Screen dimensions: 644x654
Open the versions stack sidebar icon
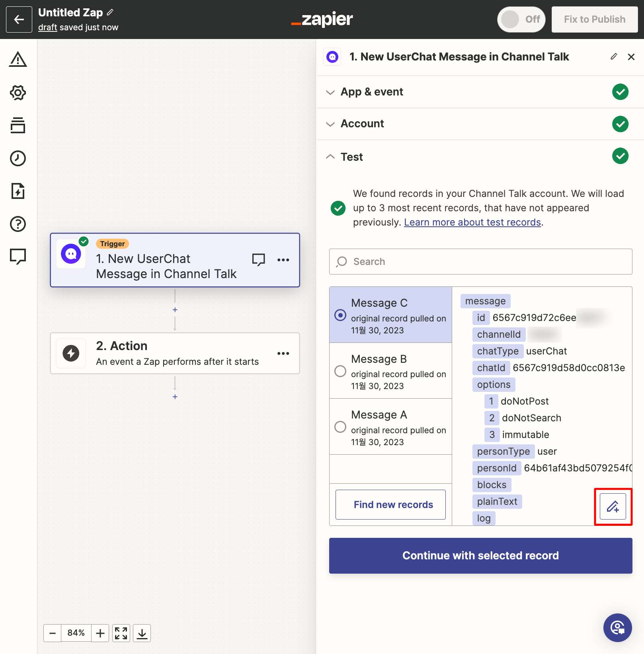click(18, 125)
